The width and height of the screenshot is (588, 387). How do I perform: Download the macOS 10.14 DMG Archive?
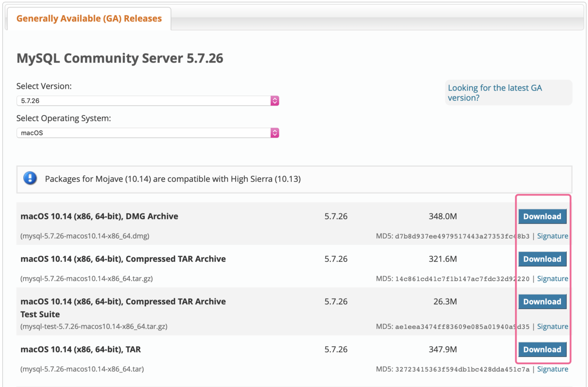tap(542, 216)
